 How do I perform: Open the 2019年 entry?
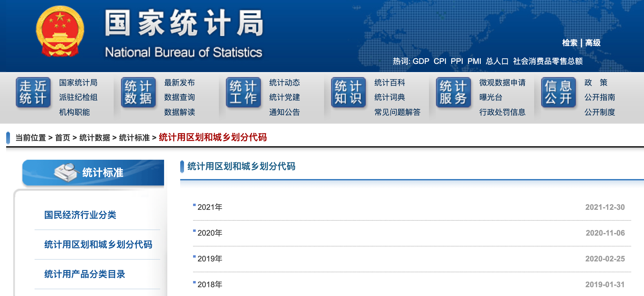210,259
